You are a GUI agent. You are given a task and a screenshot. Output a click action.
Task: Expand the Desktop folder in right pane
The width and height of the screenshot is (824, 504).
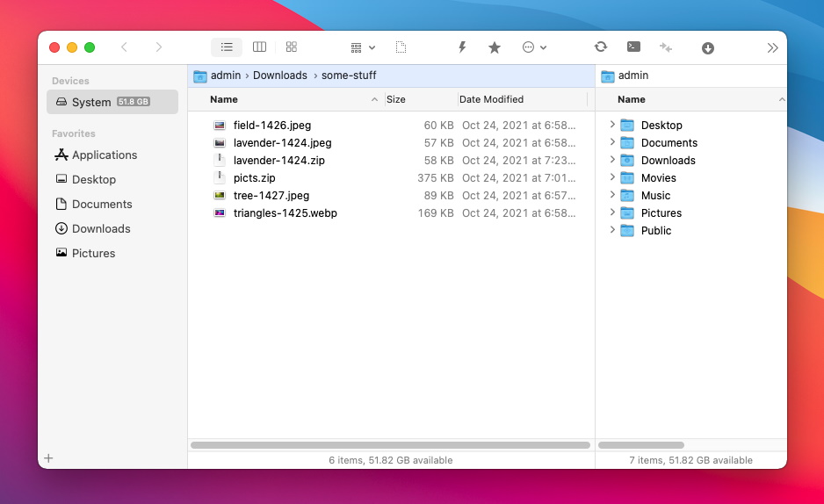(612, 125)
